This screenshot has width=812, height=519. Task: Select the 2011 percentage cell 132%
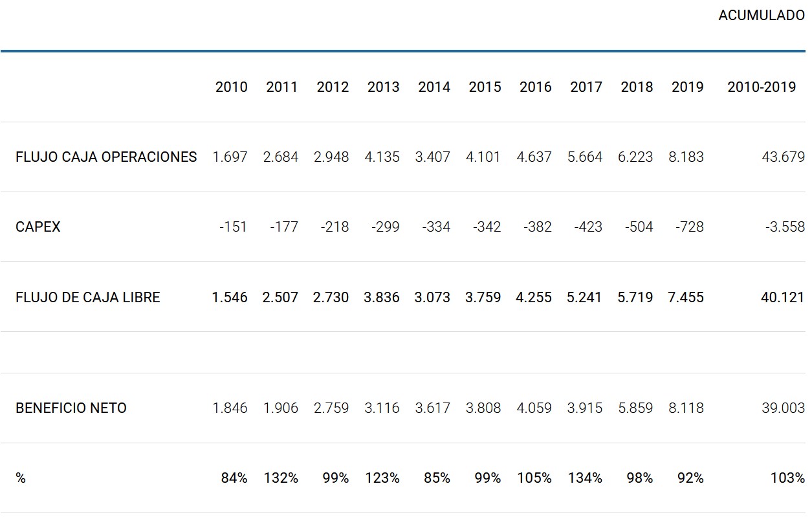[281, 478]
